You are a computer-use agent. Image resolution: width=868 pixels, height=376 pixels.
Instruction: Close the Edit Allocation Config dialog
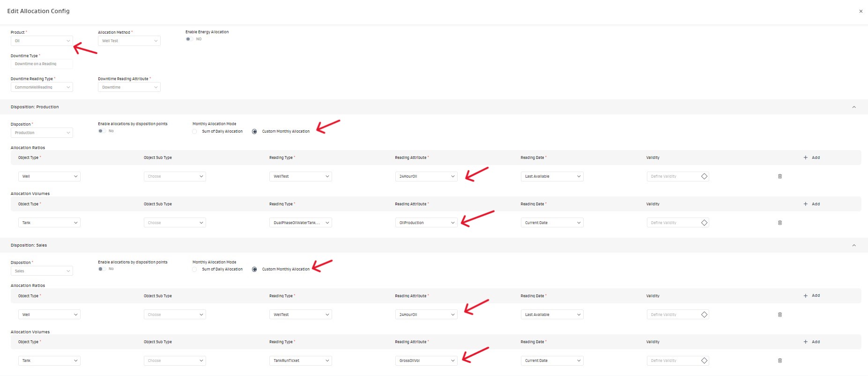[861, 11]
